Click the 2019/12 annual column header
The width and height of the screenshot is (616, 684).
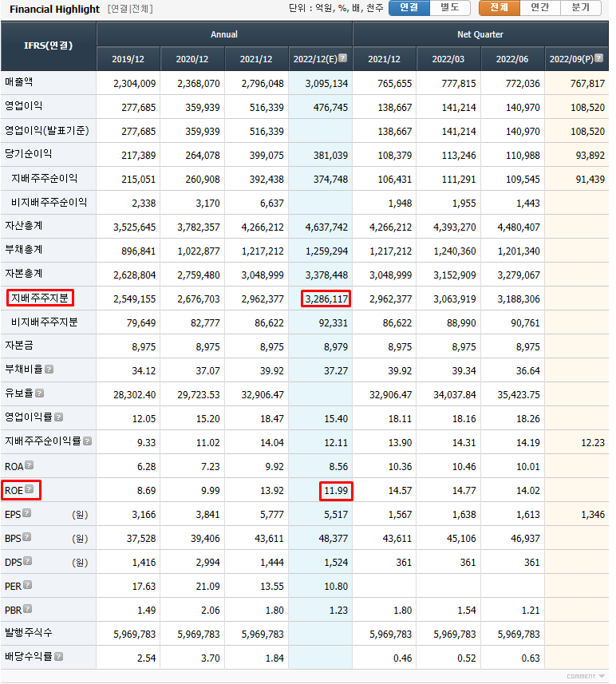tap(128, 59)
